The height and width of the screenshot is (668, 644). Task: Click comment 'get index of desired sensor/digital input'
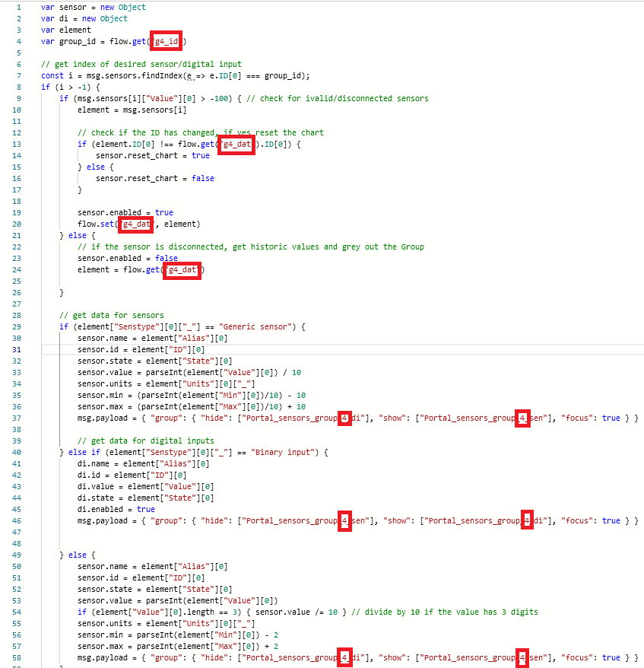pyautogui.click(x=148, y=65)
